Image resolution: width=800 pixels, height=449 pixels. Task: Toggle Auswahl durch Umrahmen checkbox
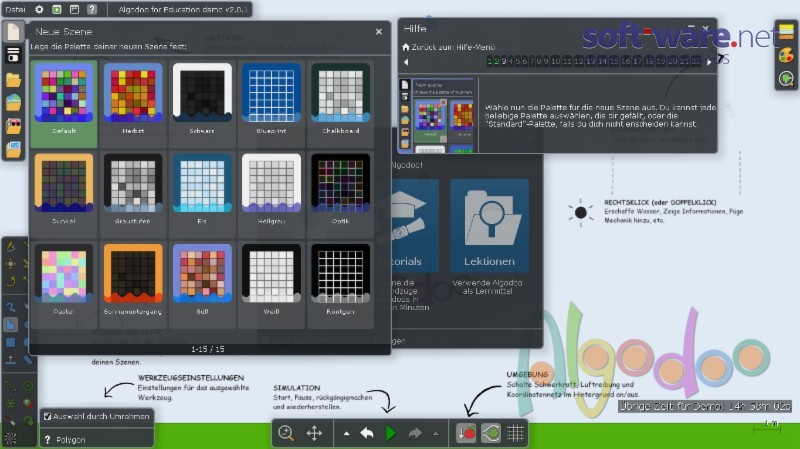coord(47,416)
